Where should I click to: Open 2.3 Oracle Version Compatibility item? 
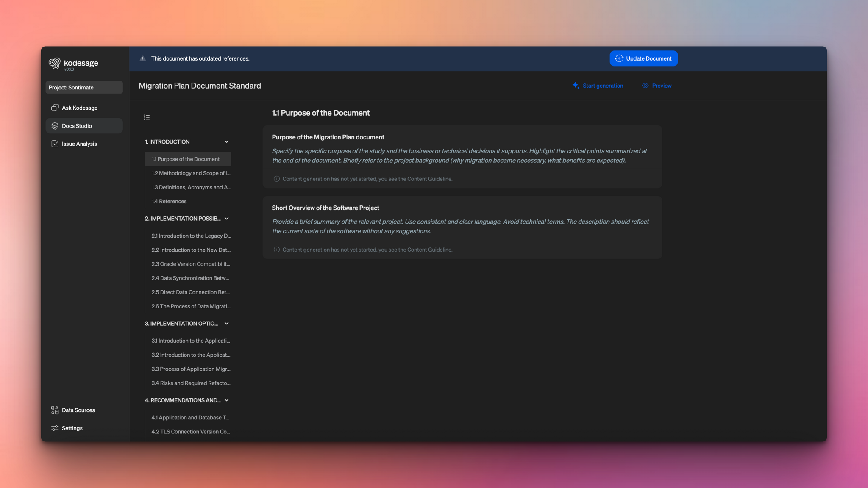191,264
